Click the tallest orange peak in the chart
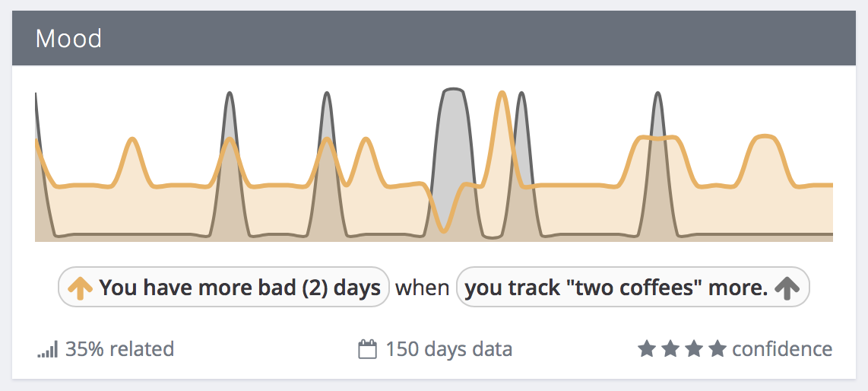The width and height of the screenshot is (868, 391). coord(502,95)
